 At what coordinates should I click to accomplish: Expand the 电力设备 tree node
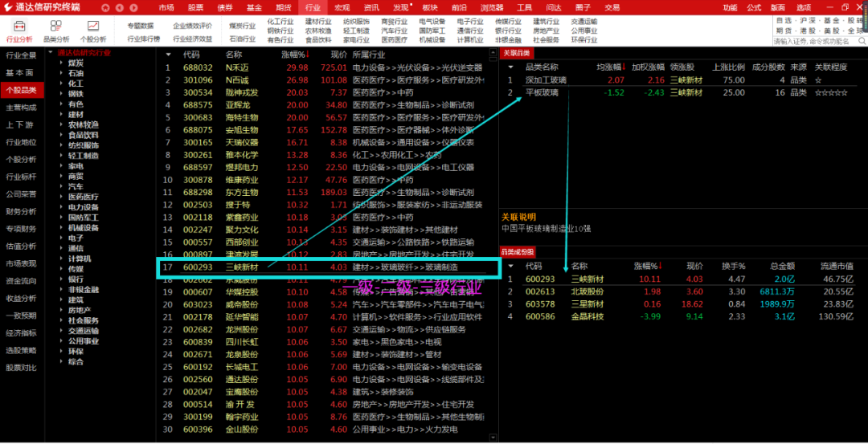tap(61, 207)
